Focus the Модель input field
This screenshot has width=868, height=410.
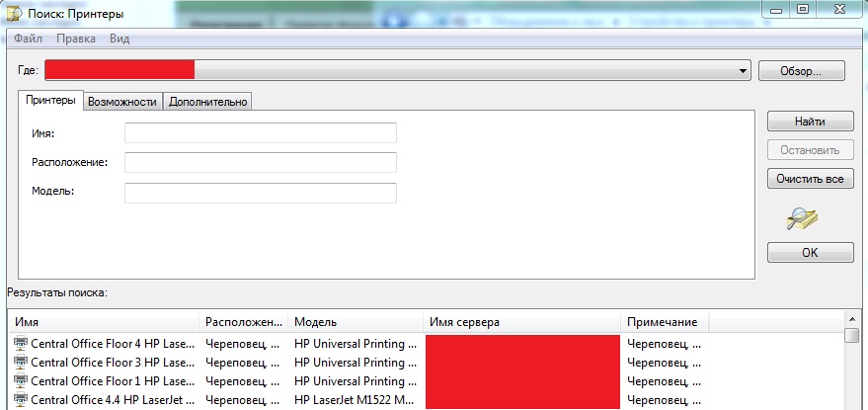260,193
